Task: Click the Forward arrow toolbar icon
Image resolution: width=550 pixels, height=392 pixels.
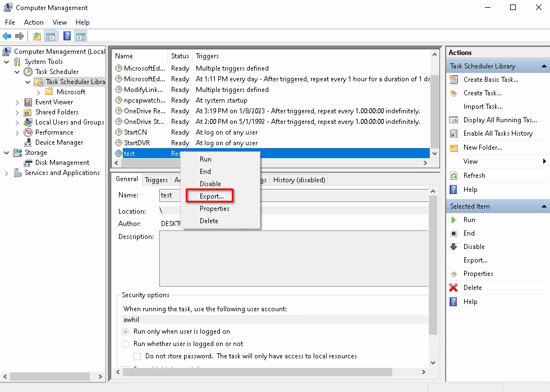Action: [x=20, y=36]
